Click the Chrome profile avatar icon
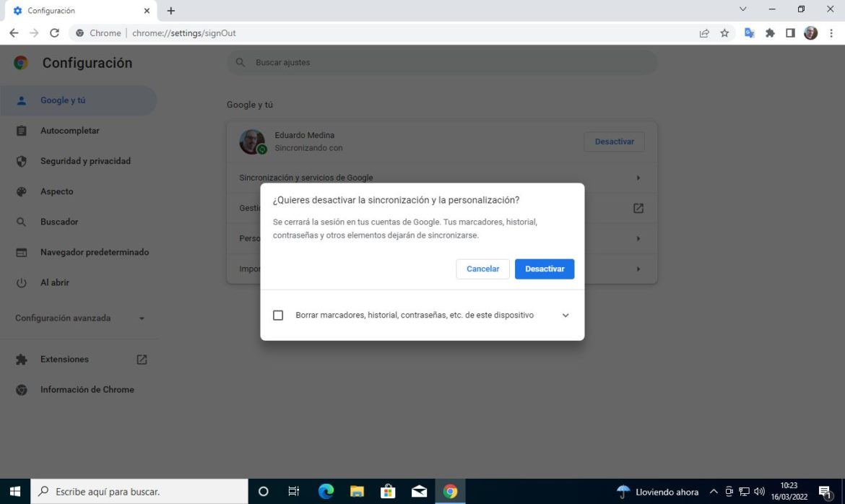845x504 pixels. [x=810, y=32]
